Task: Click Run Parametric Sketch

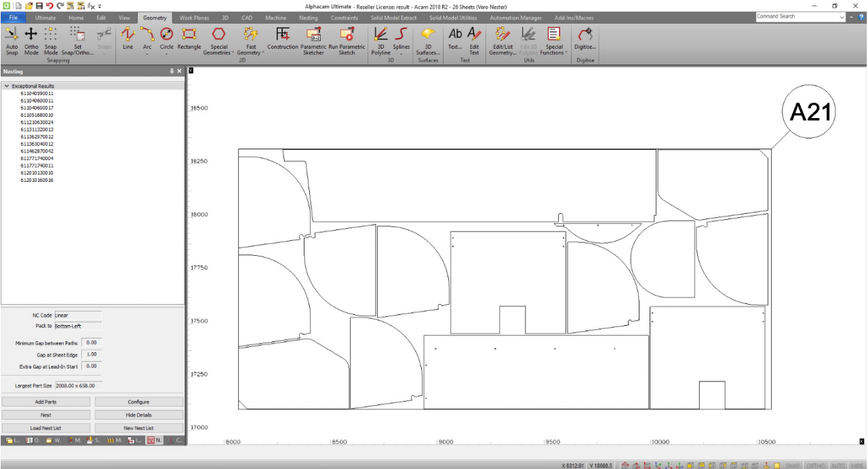Action: tap(347, 41)
